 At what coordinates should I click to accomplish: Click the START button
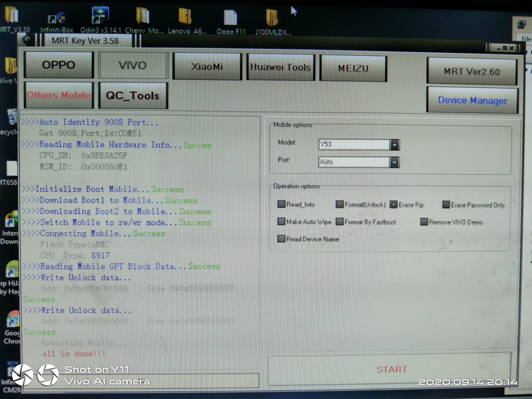point(390,369)
